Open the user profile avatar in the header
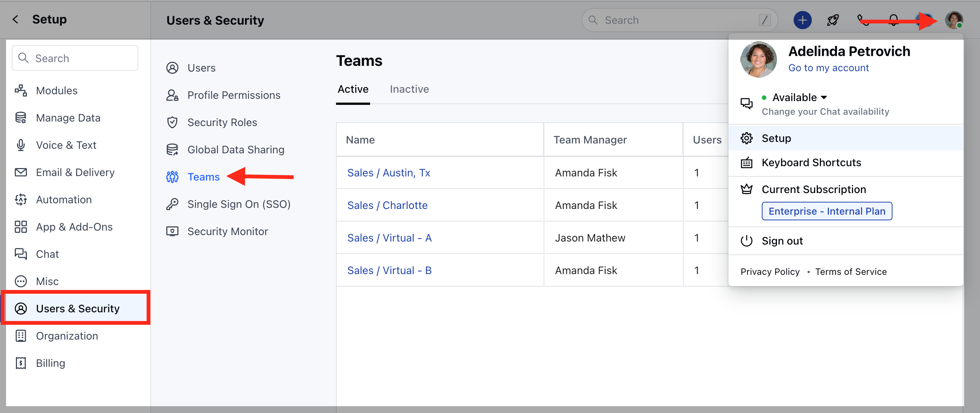 (953, 20)
